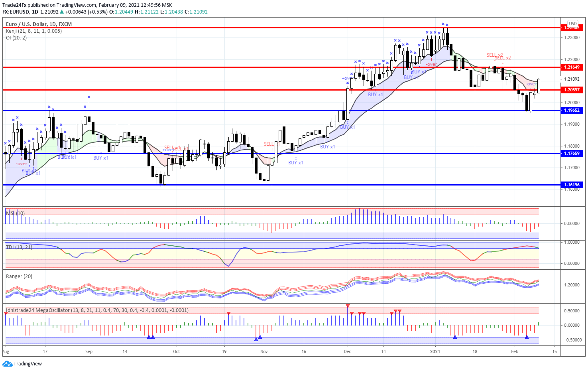Image resolution: width=588 pixels, height=371 pixels.
Task: Click the TradingView cloud logo icon
Action: click(7, 363)
